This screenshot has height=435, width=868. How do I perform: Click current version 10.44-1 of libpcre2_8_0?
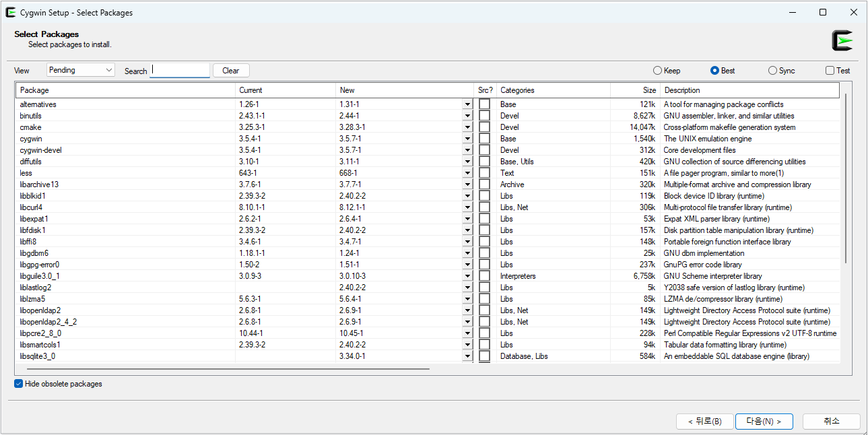251,333
